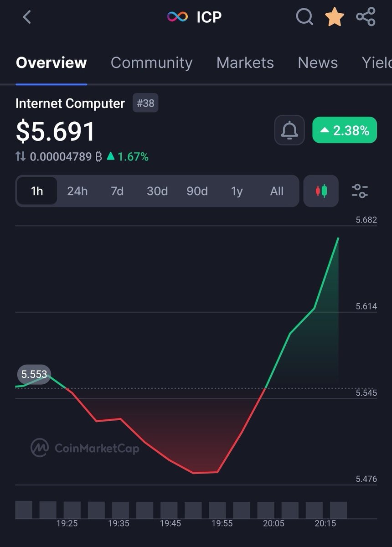
Task: Open search with the magnifier icon
Action: point(304,17)
